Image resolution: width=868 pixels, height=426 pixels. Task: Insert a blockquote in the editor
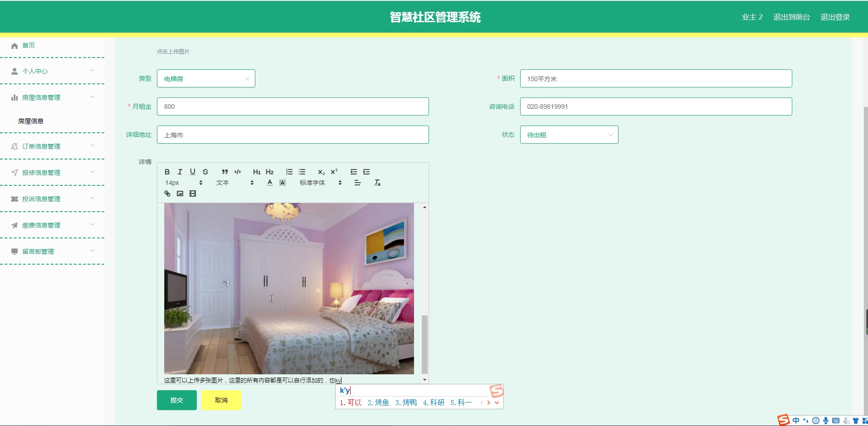(224, 172)
